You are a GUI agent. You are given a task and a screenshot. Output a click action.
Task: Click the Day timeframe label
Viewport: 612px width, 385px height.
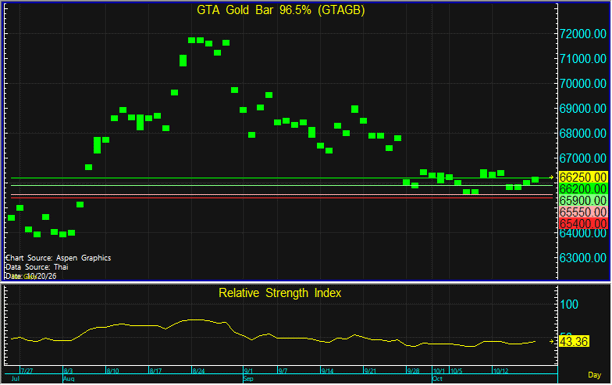pyautogui.click(x=594, y=375)
